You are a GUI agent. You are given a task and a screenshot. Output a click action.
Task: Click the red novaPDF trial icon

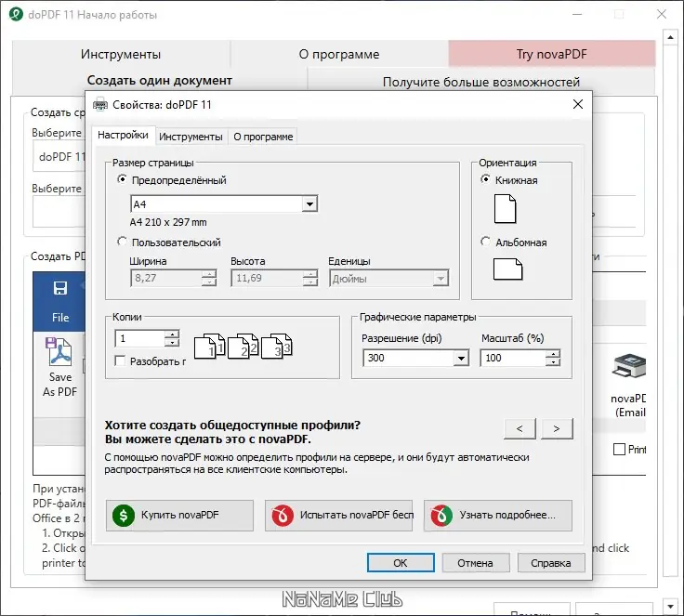[x=283, y=516]
